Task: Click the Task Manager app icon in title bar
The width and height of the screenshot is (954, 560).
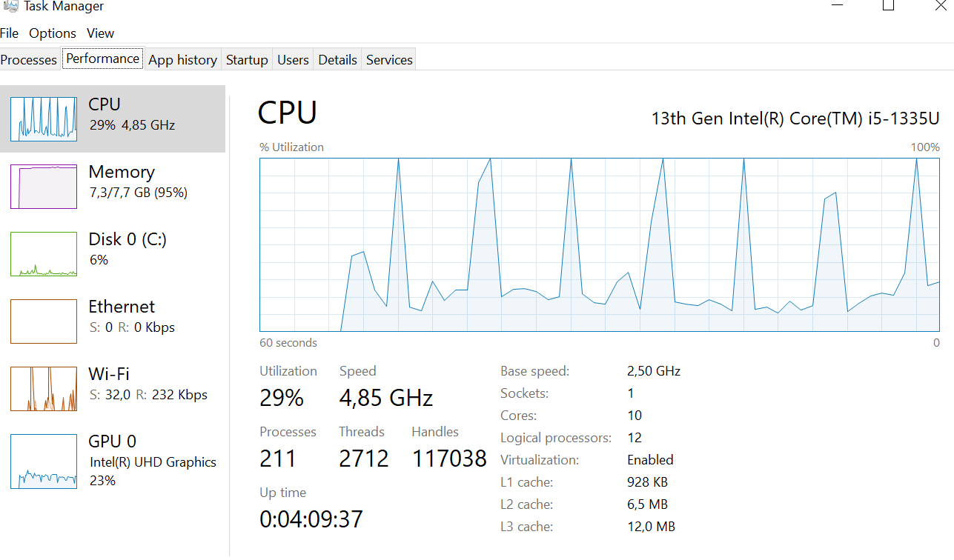Action: coord(10,6)
